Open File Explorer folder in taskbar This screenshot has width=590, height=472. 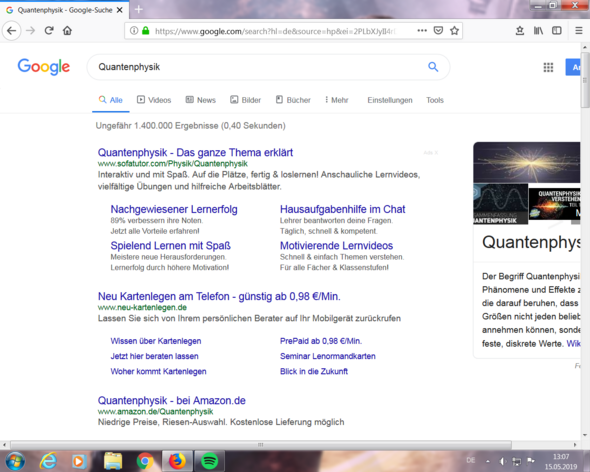click(x=113, y=461)
